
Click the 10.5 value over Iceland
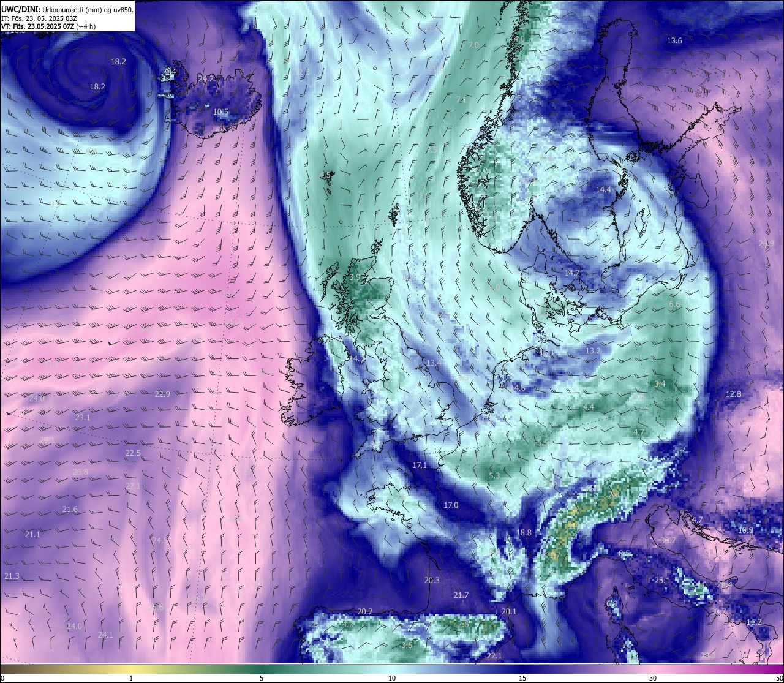(221, 112)
